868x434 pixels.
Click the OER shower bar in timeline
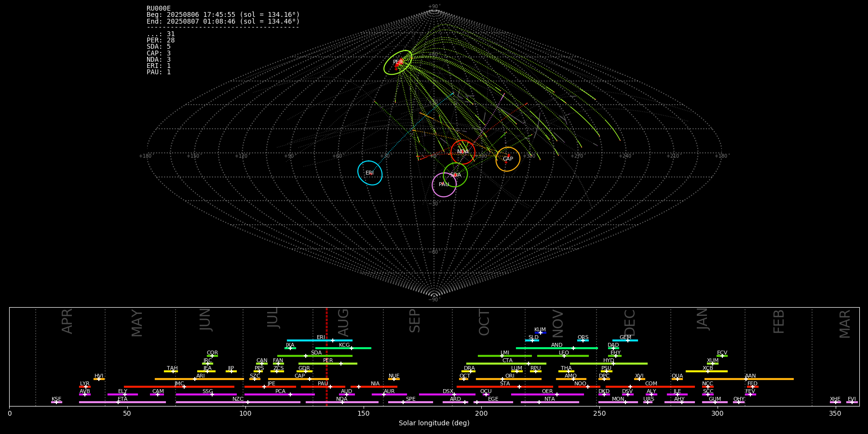click(547, 394)
